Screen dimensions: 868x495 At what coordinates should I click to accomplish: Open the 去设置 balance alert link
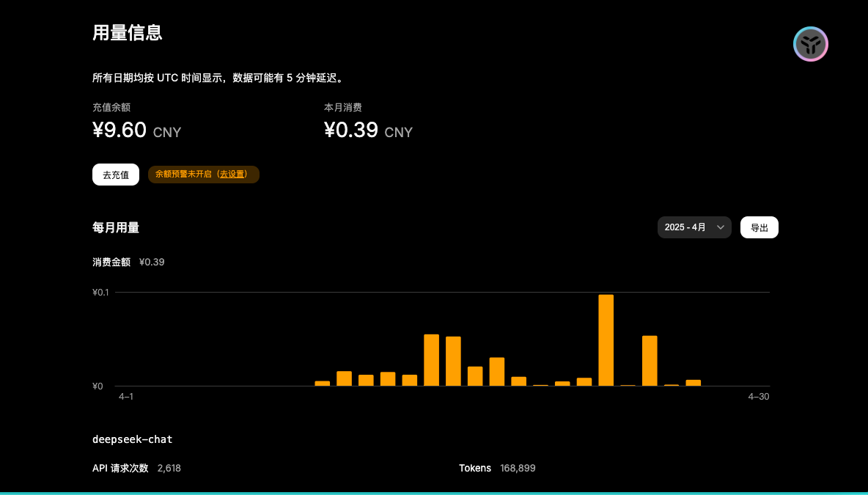[x=232, y=174]
